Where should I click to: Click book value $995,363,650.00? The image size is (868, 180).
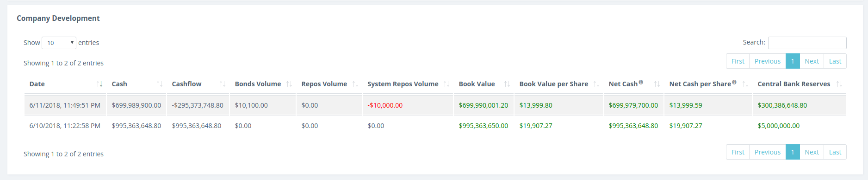[x=484, y=126]
